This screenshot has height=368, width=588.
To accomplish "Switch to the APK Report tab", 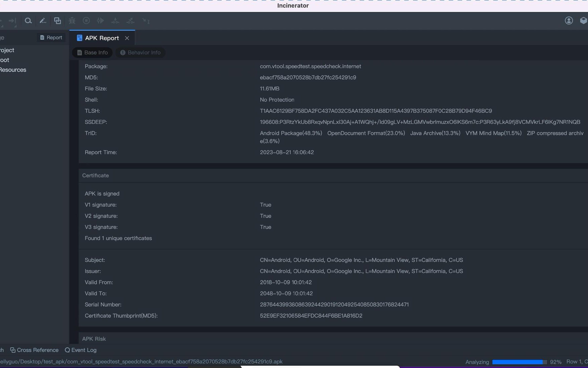I will pyautogui.click(x=102, y=38).
